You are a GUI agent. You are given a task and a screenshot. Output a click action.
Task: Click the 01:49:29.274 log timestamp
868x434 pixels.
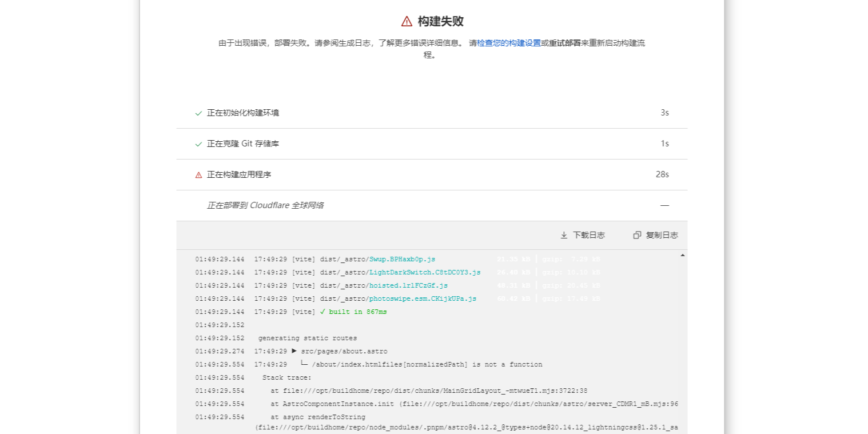click(x=220, y=351)
